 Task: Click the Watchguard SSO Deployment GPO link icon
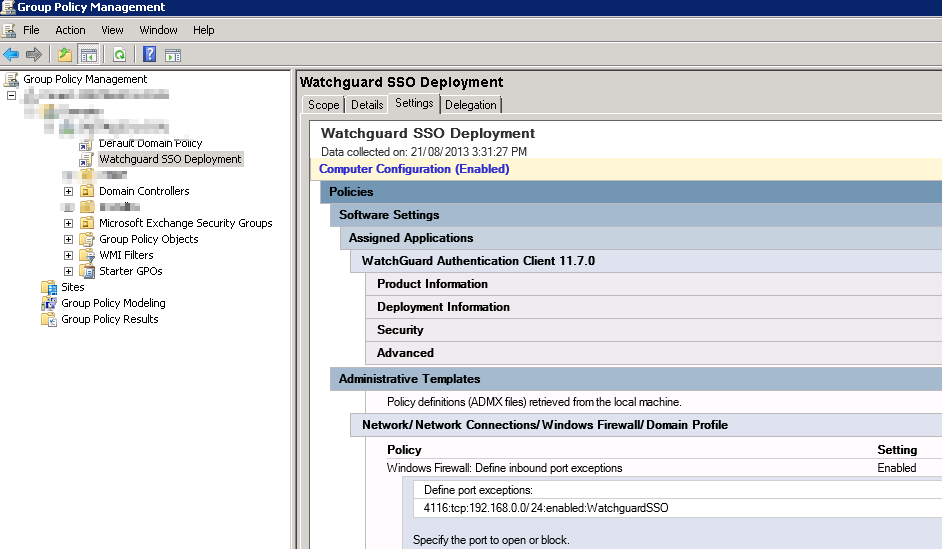pyautogui.click(x=86, y=159)
